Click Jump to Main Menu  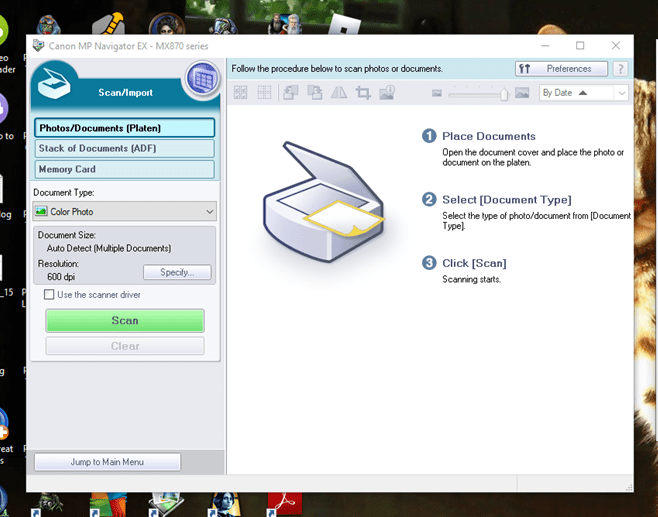107,462
